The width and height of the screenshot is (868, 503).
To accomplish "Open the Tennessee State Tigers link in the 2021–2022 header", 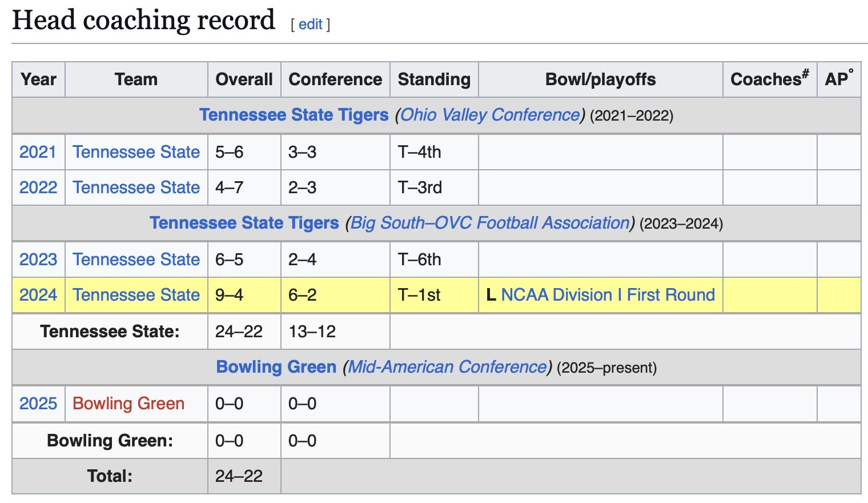I will pyautogui.click(x=294, y=115).
